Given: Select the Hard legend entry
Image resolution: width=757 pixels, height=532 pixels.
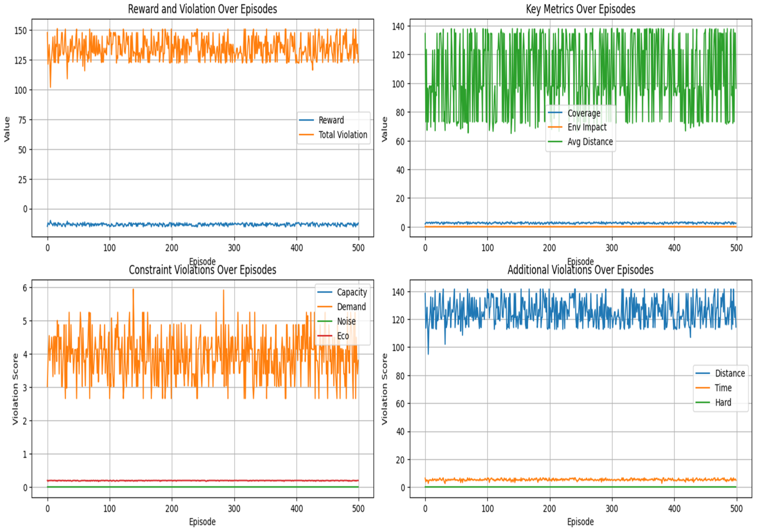Looking at the screenshot, I should click(723, 402).
